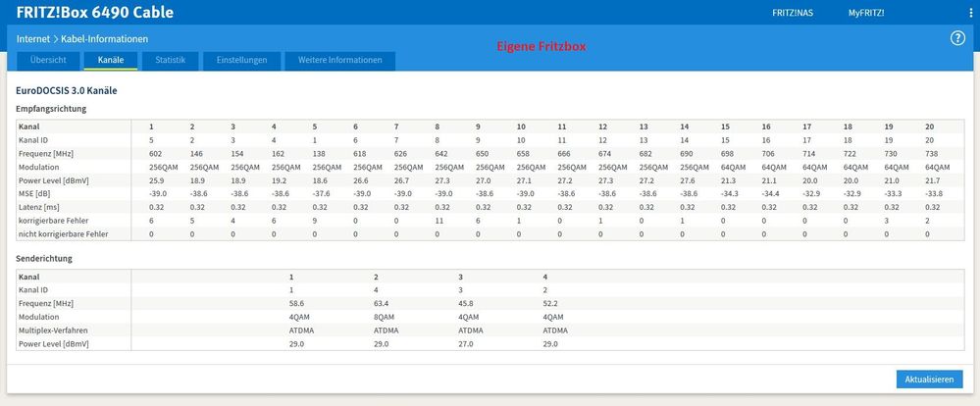Select upstream frequency 45.8
The width and height of the screenshot is (980, 406).
[x=466, y=304]
